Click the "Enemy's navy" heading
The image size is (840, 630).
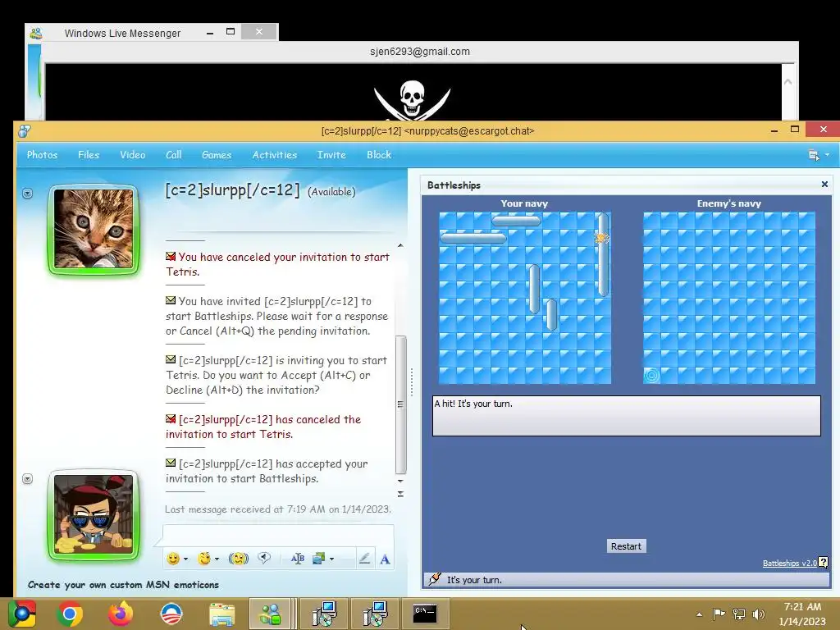(x=728, y=203)
